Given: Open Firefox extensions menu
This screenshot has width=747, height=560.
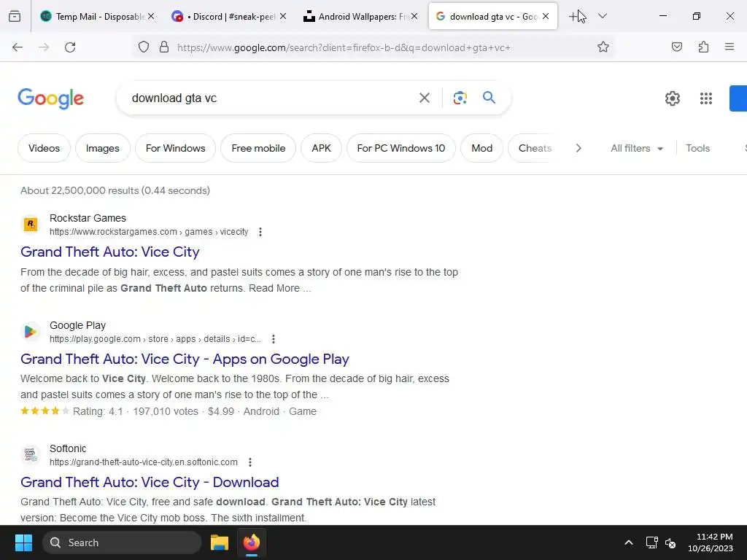Looking at the screenshot, I should [x=704, y=47].
